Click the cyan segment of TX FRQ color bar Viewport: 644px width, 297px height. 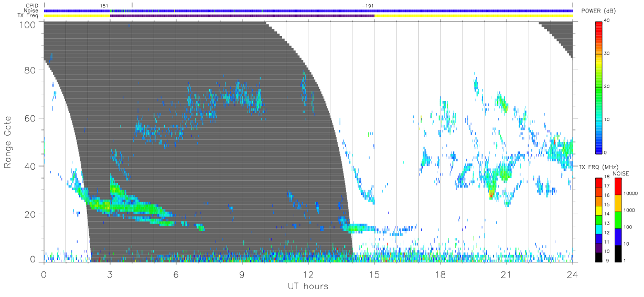click(x=598, y=228)
